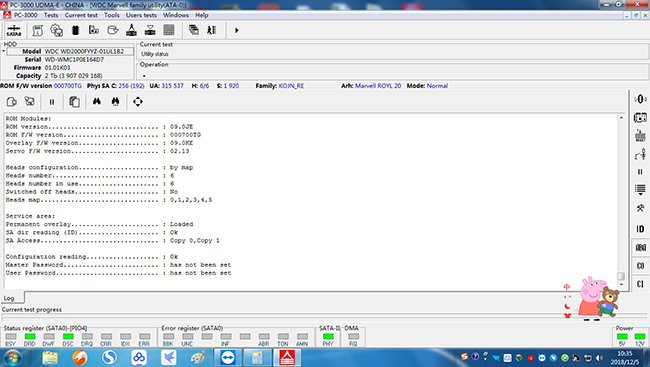Viewport: 650px width, 367px height.
Task: Open the PC-3000 app from taskbar
Action: click(x=287, y=357)
